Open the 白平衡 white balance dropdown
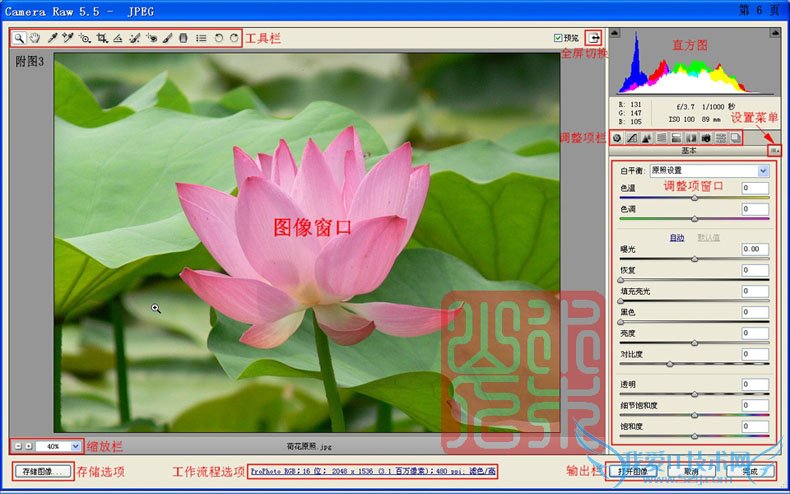Screen dimensions: 790x494 pos(708,171)
